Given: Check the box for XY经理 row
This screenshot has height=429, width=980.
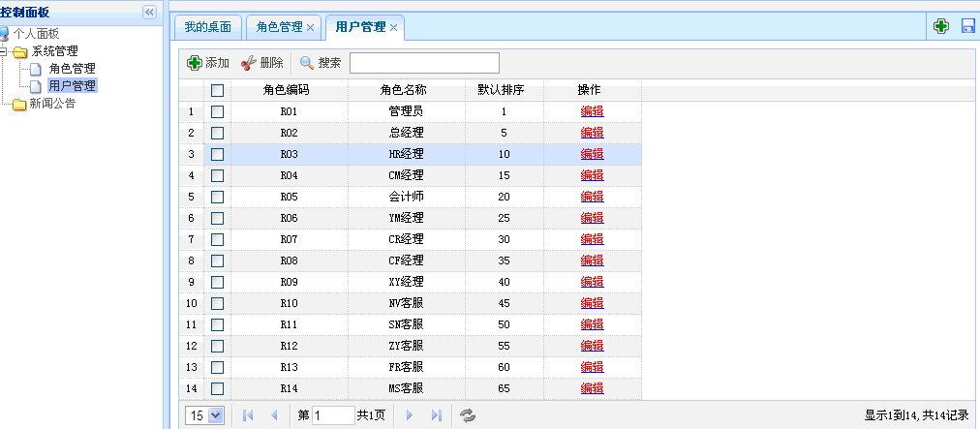Looking at the screenshot, I should (217, 282).
